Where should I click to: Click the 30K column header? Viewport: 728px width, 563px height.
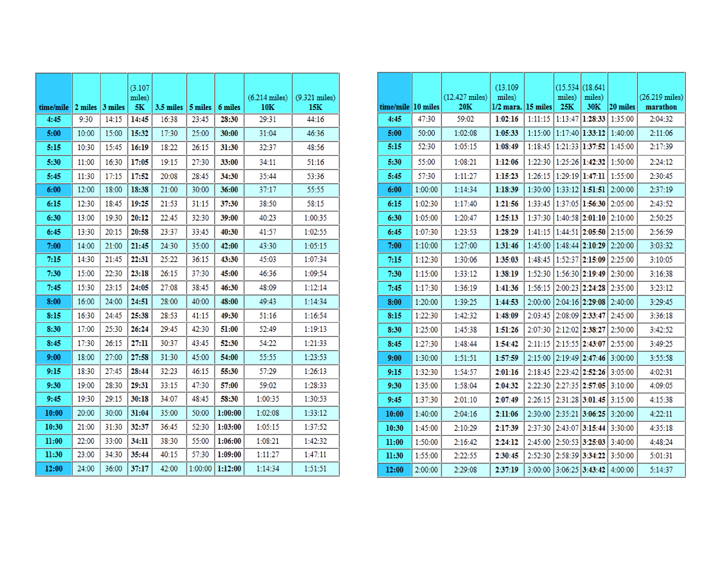(x=594, y=107)
